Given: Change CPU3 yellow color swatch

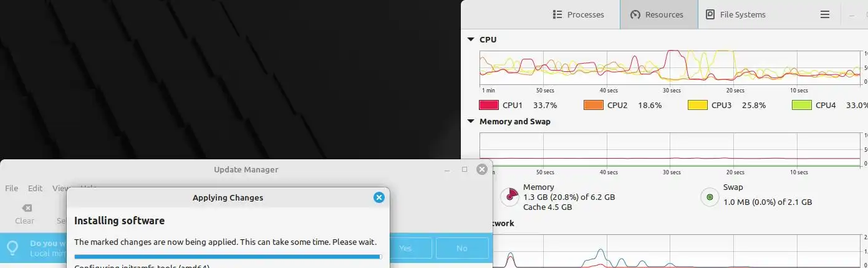Looking at the screenshot, I should click(697, 105).
